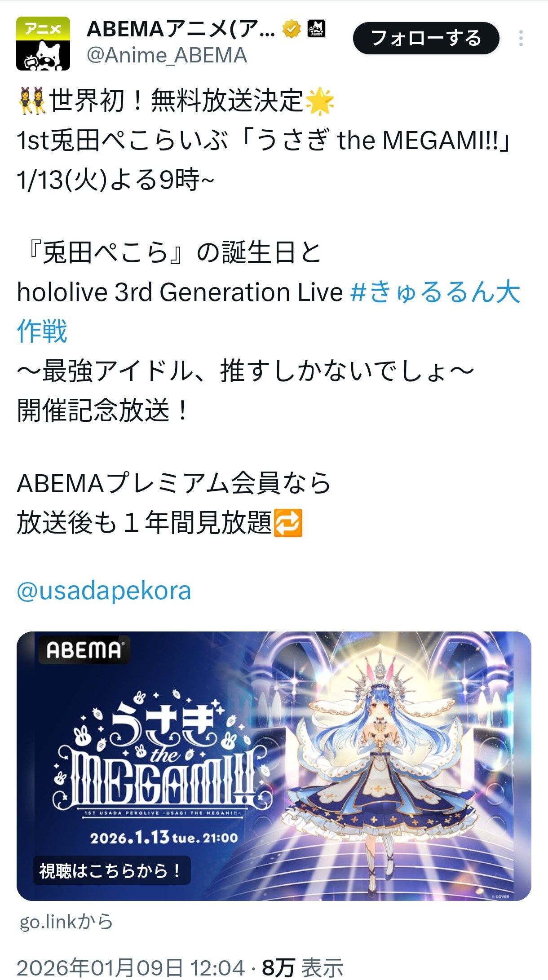This screenshot has width=548, height=980.
Task: Open the @usadapekora mention link
Action: coord(104,591)
